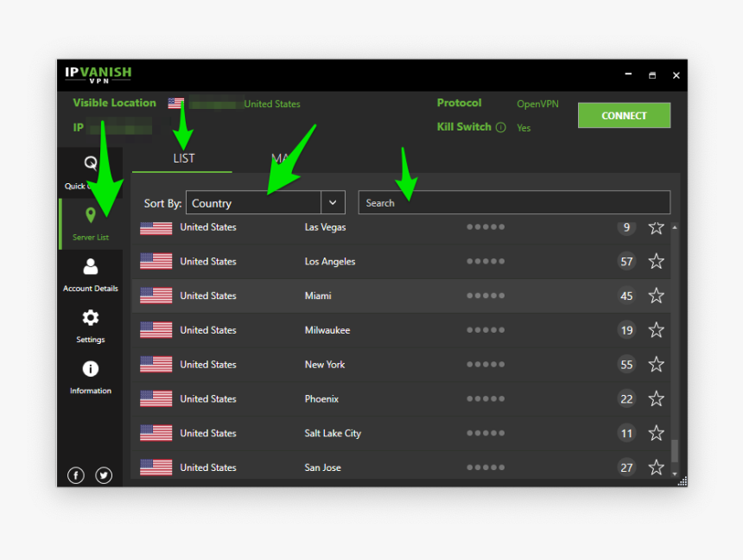Click the Phoenix server count 22
This screenshot has width=743, height=560.
pos(626,398)
